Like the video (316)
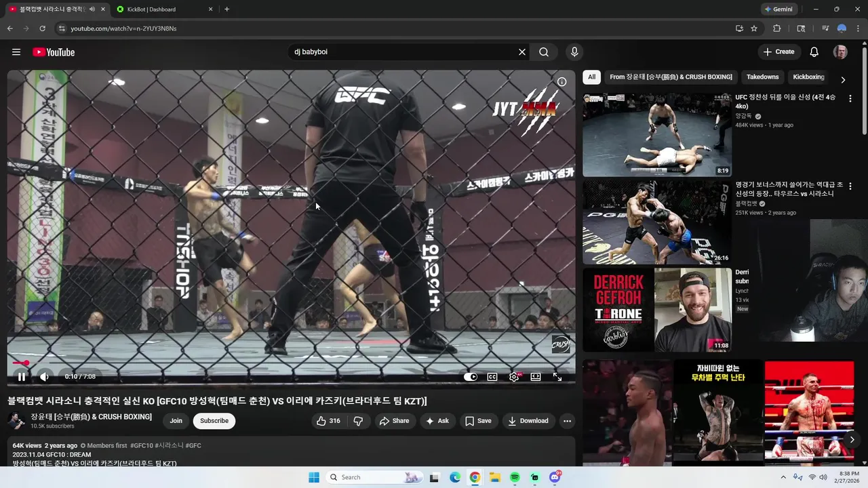The width and height of the screenshot is (868, 488). [x=328, y=421]
